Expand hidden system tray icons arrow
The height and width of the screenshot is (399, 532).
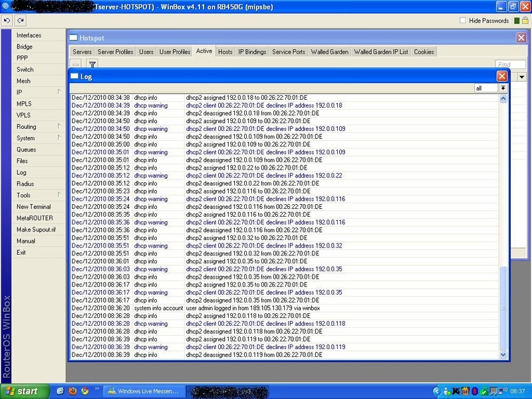(437, 392)
